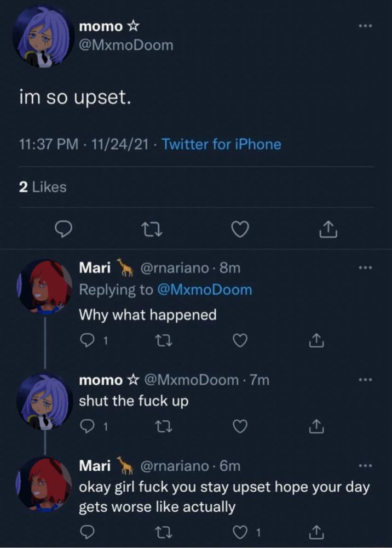Share the "Why what happened" reply
This screenshot has height=548, width=392.
tap(318, 340)
